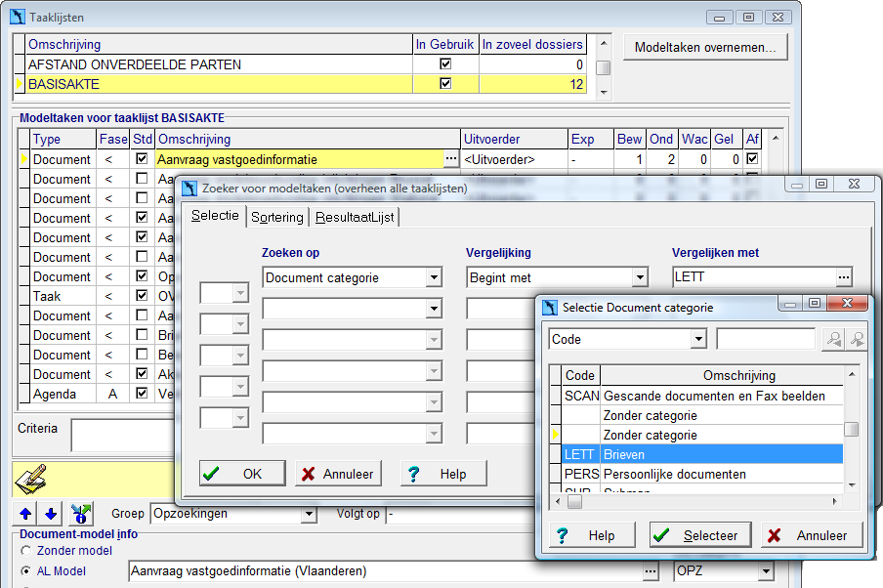Click the Selectie Document categorie title icon

550,308
